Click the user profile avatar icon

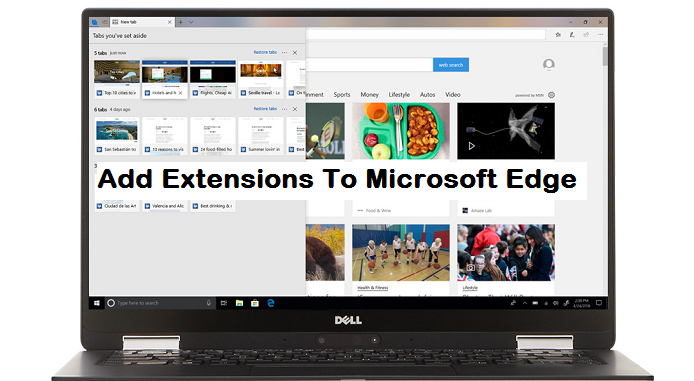(549, 65)
